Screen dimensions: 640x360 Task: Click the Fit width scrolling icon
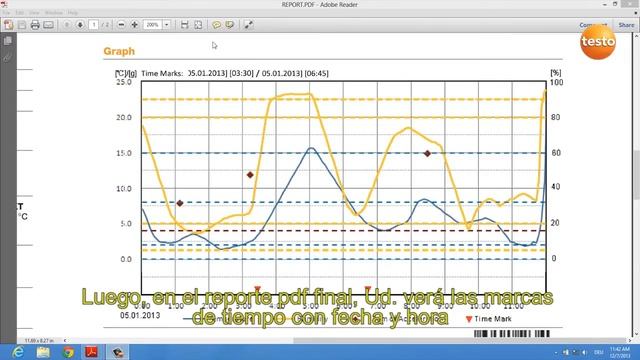tap(184, 25)
